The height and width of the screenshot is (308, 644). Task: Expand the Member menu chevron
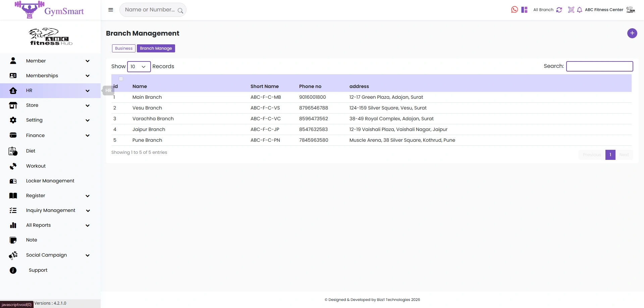(x=88, y=61)
